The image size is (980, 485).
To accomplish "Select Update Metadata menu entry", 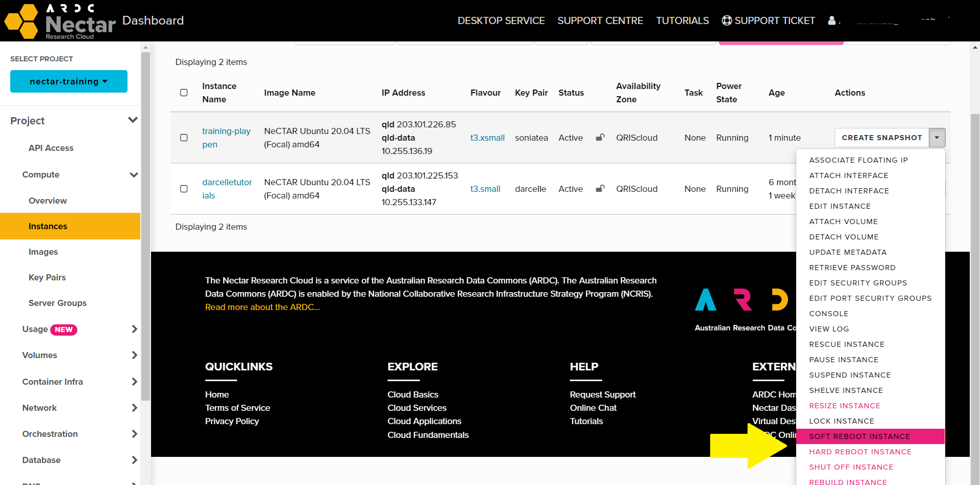I will tap(870, 252).
